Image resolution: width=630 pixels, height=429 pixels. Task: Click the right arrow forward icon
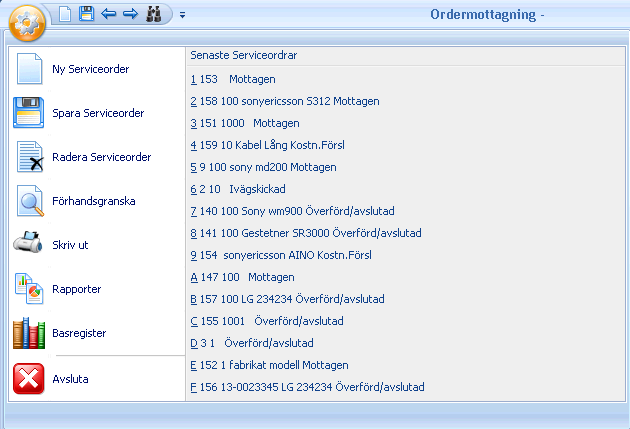click(x=129, y=14)
